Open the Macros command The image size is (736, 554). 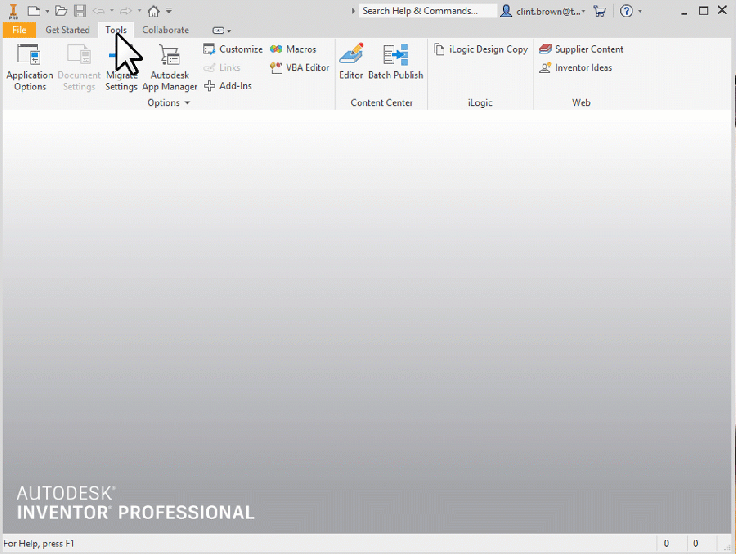click(x=293, y=49)
